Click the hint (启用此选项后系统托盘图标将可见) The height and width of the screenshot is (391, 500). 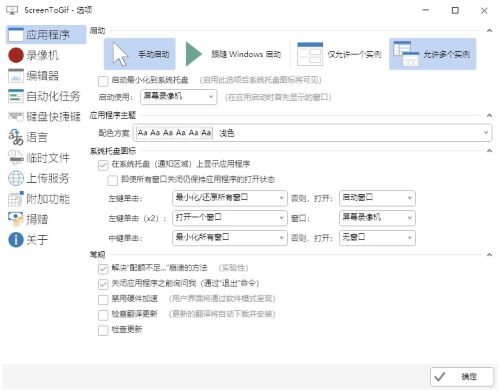(261, 80)
